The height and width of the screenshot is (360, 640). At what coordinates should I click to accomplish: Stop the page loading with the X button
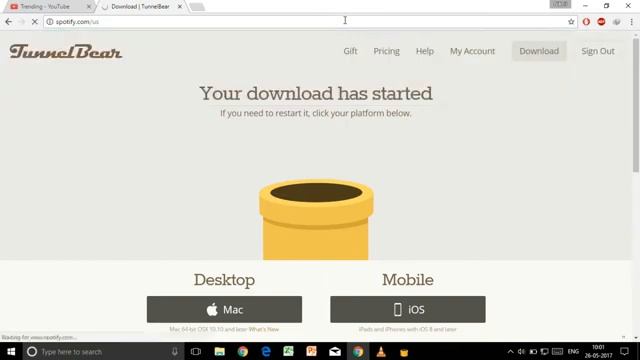point(35,22)
